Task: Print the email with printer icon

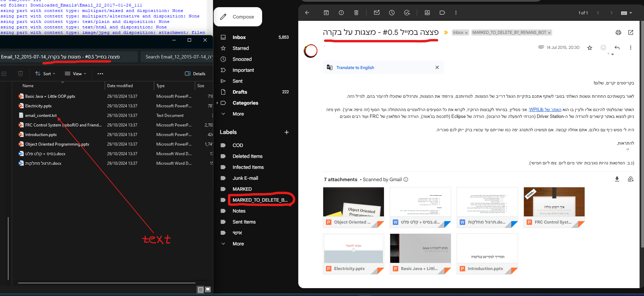Action: point(618,32)
